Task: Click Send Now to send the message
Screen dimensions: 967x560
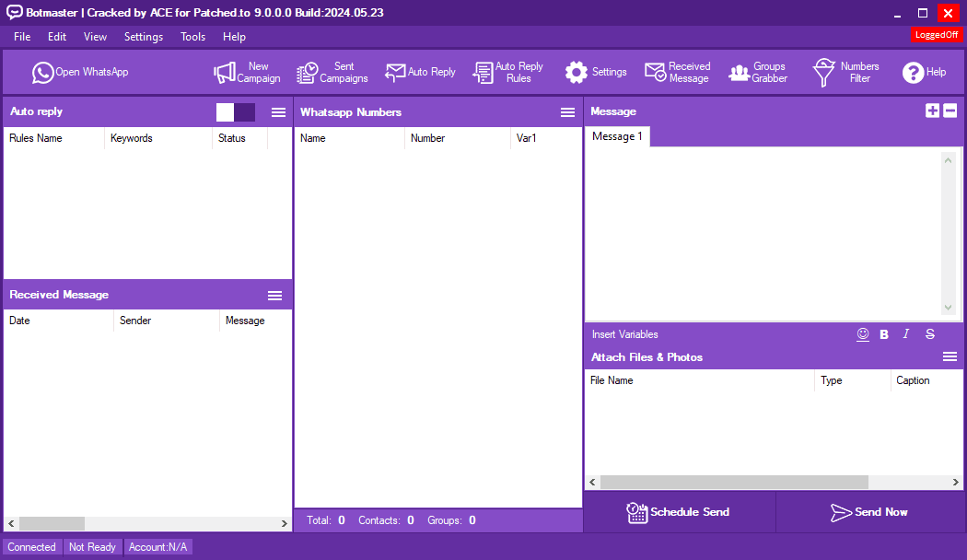Action: pyautogui.click(x=870, y=512)
